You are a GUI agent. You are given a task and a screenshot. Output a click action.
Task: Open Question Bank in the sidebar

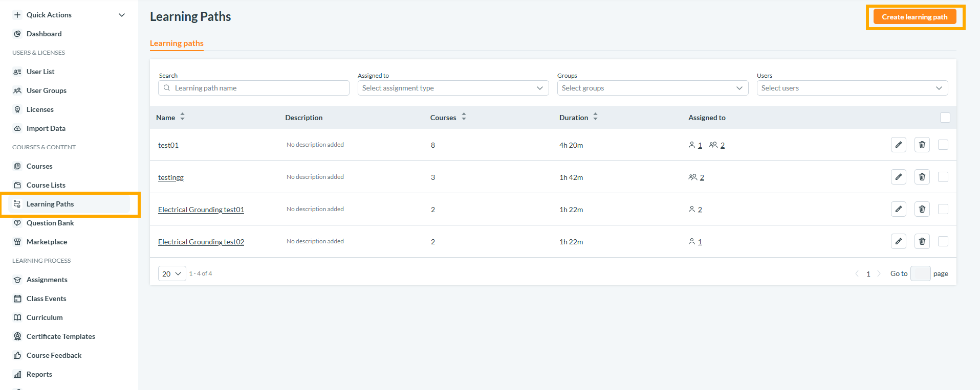coord(50,223)
